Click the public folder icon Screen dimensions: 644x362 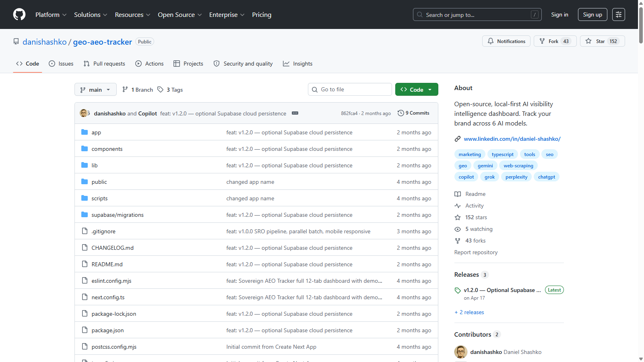85,182
